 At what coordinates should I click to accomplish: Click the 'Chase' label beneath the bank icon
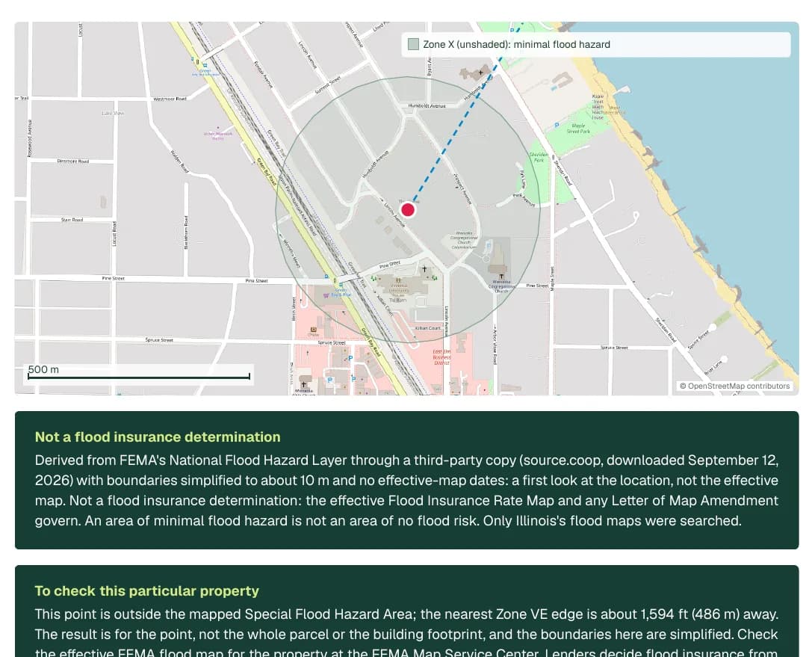(313, 335)
